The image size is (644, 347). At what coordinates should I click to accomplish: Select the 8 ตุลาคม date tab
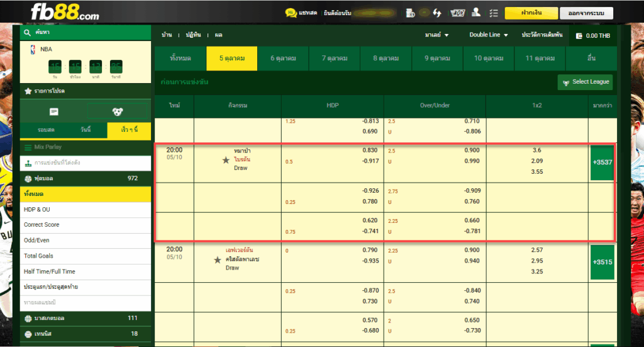click(386, 59)
